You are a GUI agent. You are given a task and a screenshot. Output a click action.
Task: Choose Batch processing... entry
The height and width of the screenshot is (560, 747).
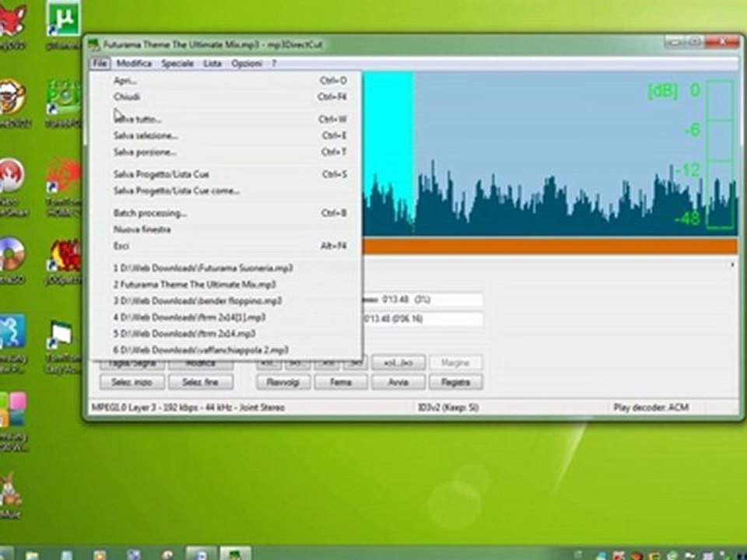226,213
